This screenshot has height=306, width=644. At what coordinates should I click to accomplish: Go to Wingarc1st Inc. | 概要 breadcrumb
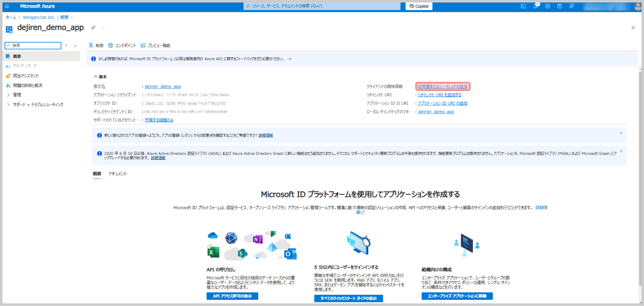(45, 17)
